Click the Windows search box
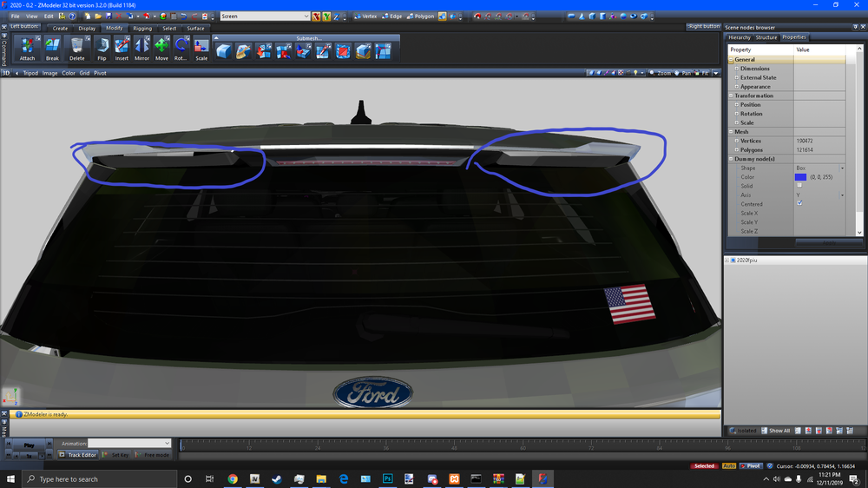868x488 pixels. (x=100, y=479)
